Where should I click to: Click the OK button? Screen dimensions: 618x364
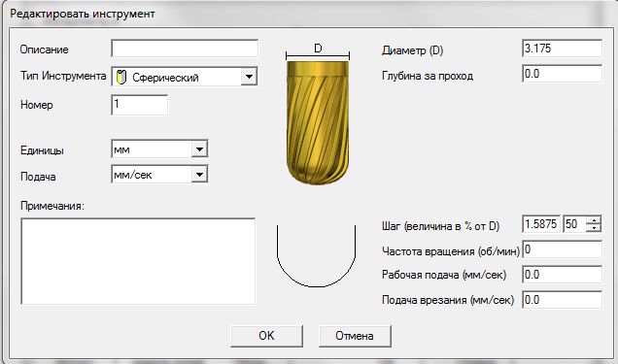click(266, 336)
